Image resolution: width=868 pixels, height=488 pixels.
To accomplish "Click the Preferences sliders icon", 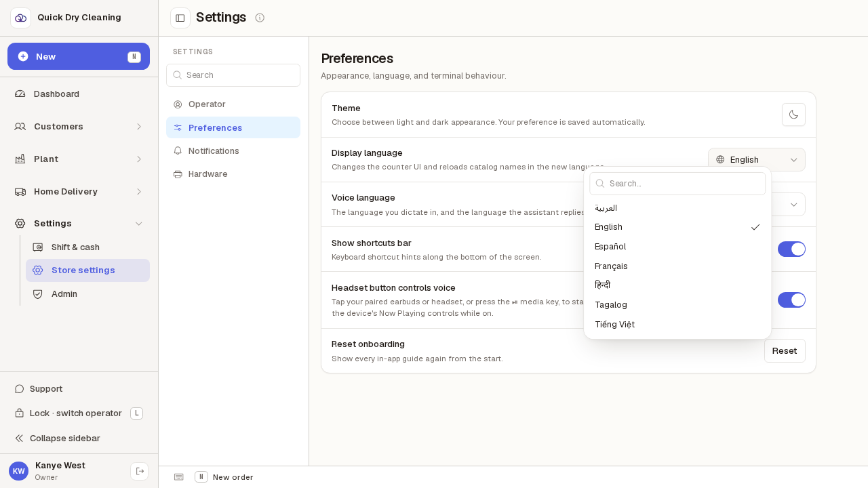I will (x=178, y=127).
